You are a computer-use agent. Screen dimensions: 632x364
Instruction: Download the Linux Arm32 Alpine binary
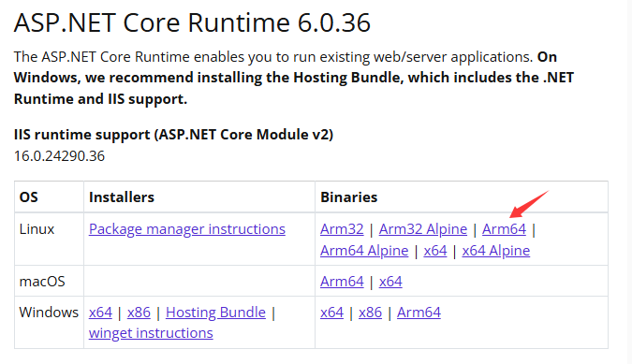(423, 229)
